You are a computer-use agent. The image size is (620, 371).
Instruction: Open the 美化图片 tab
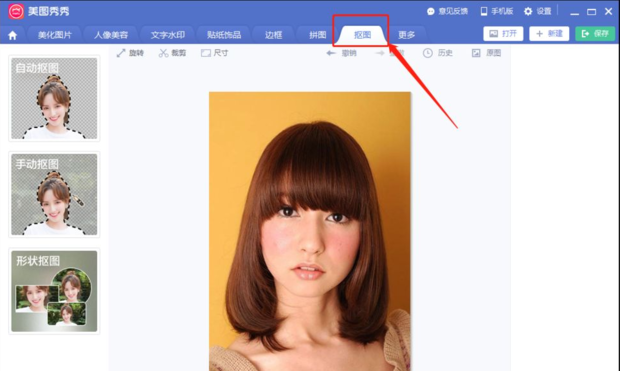tap(55, 35)
